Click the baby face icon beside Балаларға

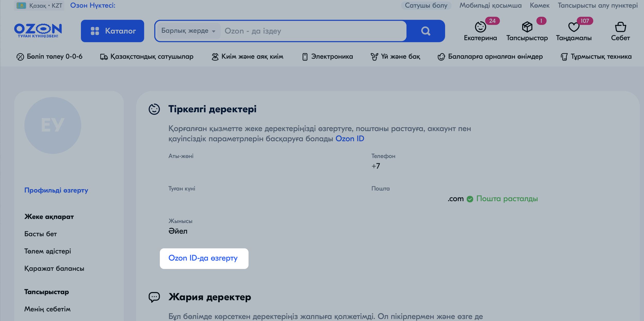pyautogui.click(x=441, y=57)
